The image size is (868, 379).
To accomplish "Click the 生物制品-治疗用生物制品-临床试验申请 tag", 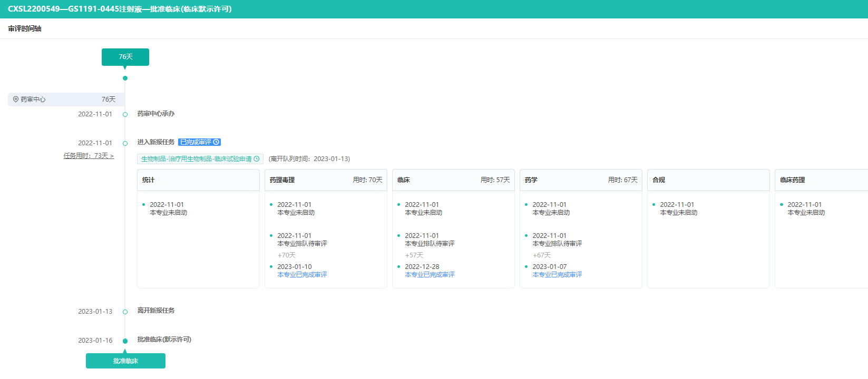I will click(x=196, y=159).
